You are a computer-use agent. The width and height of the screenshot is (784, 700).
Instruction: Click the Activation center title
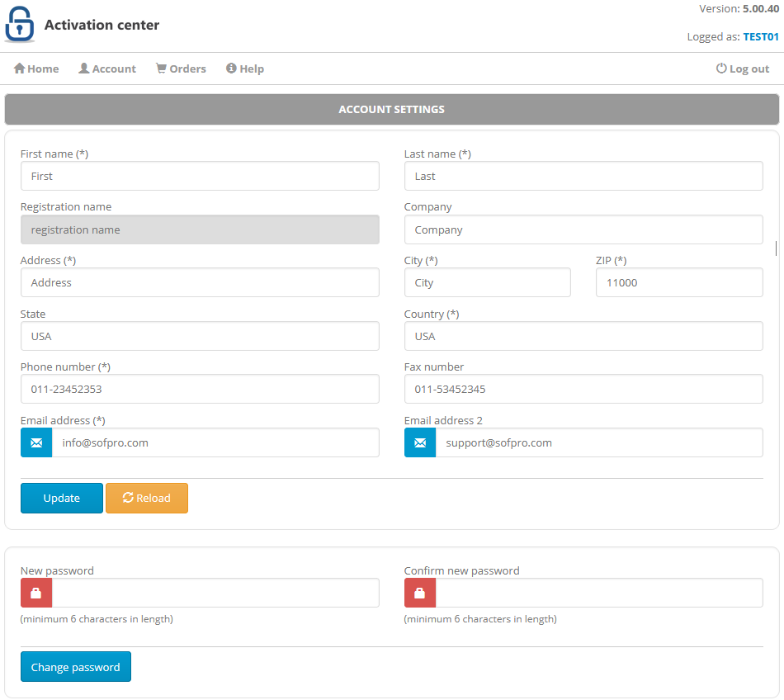click(x=102, y=25)
